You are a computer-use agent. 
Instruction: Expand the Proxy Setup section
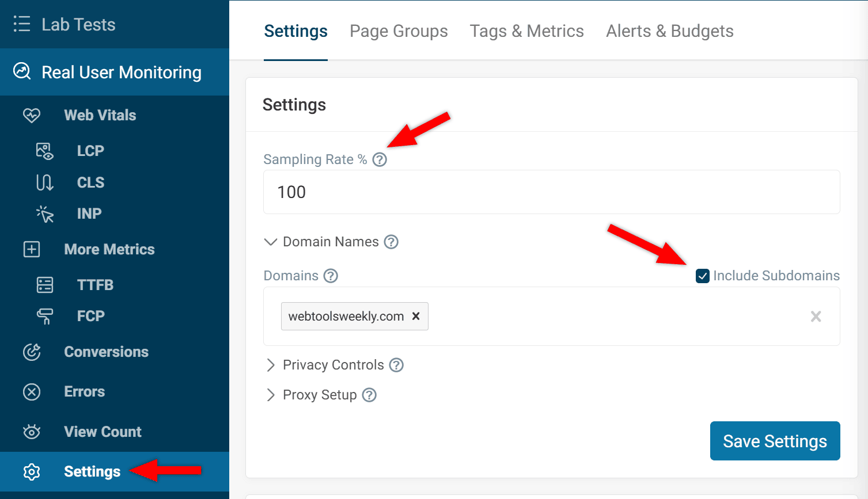(271, 395)
